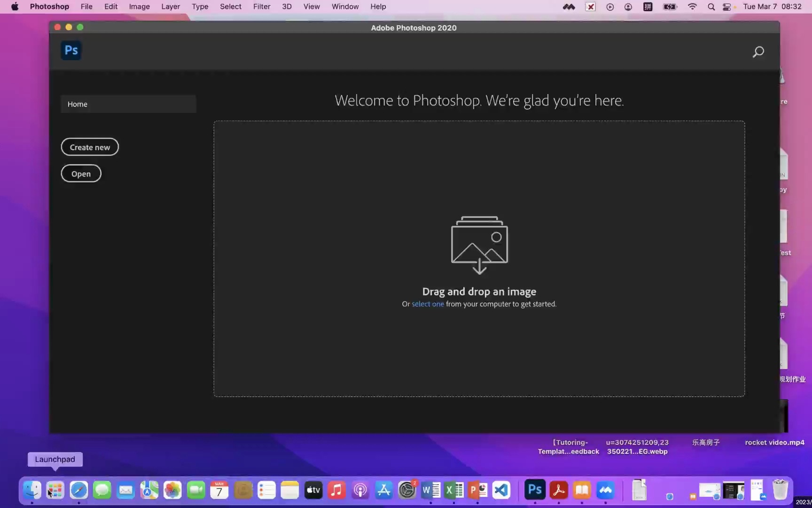Open Microsoft Word from the Dock

point(431,490)
